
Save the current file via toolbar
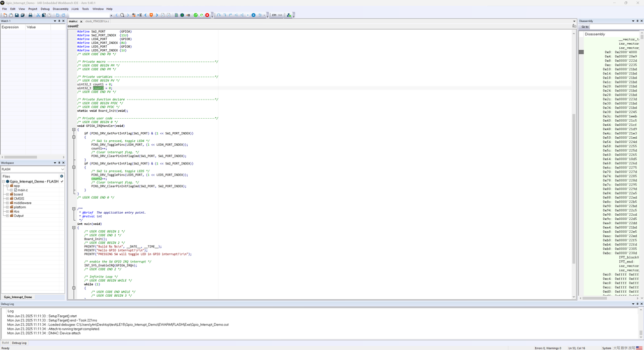pyautogui.click(x=17, y=15)
